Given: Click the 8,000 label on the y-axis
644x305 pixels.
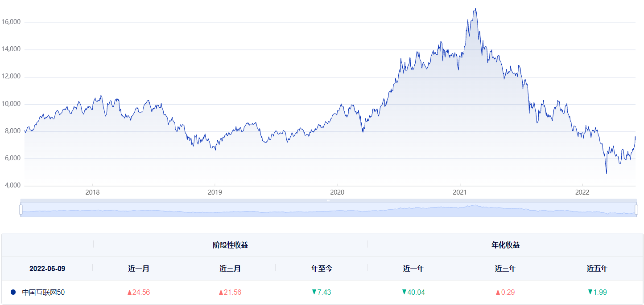Looking at the screenshot, I should (x=13, y=131).
